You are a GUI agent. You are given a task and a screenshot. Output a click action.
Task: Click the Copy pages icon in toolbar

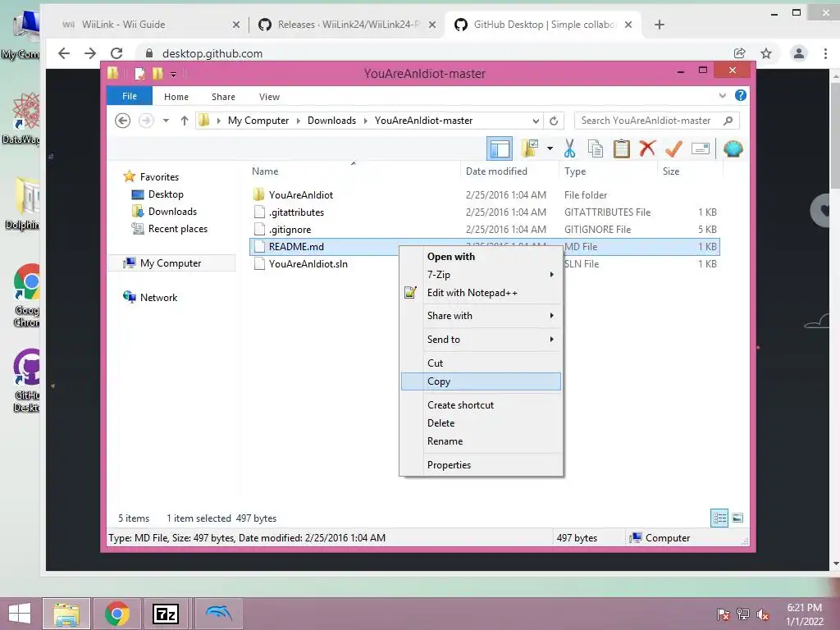pos(596,148)
